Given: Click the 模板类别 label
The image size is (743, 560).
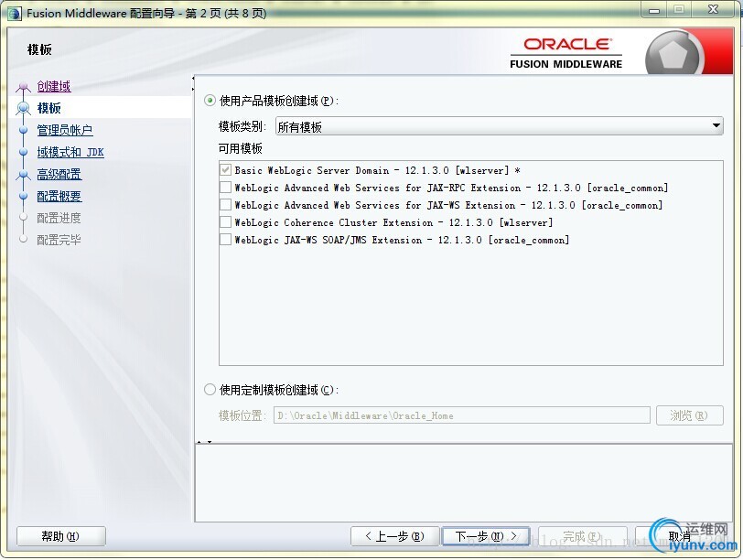Looking at the screenshot, I should coord(242,126).
